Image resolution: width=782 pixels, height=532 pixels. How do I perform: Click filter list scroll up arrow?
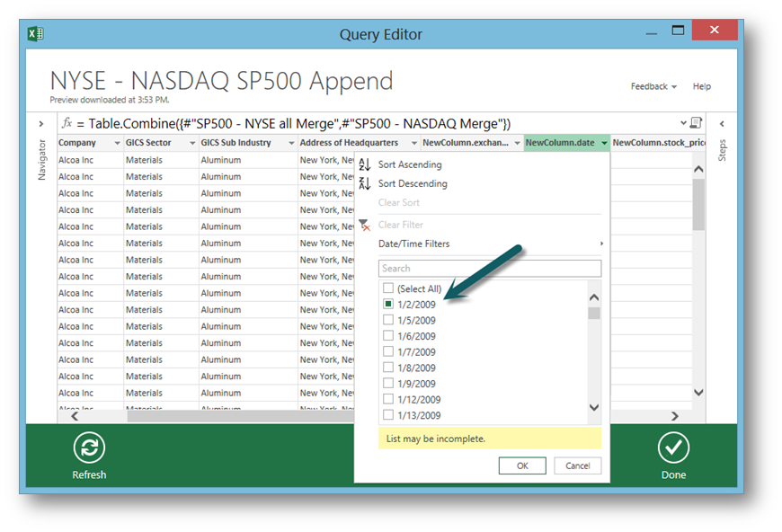pyautogui.click(x=594, y=297)
